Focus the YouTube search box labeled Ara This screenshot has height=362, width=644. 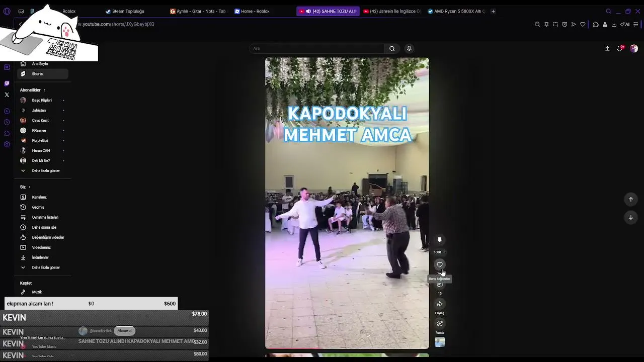point(317,48)
